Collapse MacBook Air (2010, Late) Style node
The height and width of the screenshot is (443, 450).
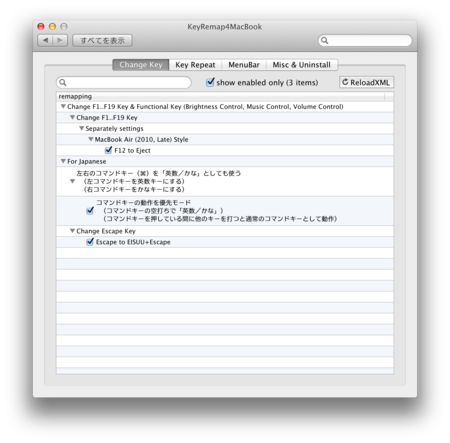(91, 139)
